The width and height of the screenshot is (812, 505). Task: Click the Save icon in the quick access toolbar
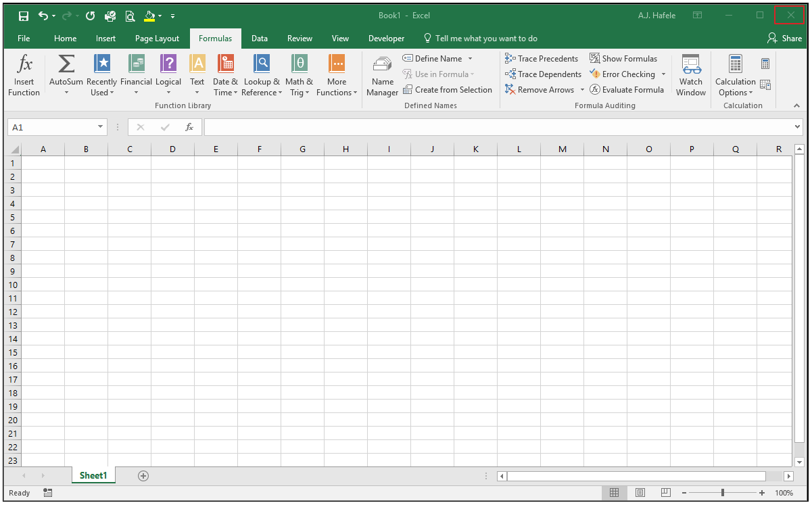[x=23, y=16]
